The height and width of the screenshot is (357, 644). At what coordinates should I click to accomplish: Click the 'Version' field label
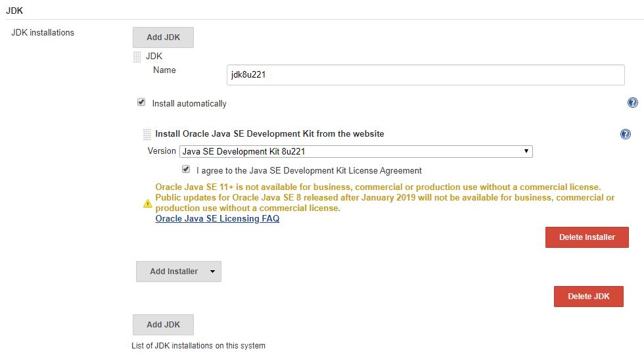[x=162, y=151]
